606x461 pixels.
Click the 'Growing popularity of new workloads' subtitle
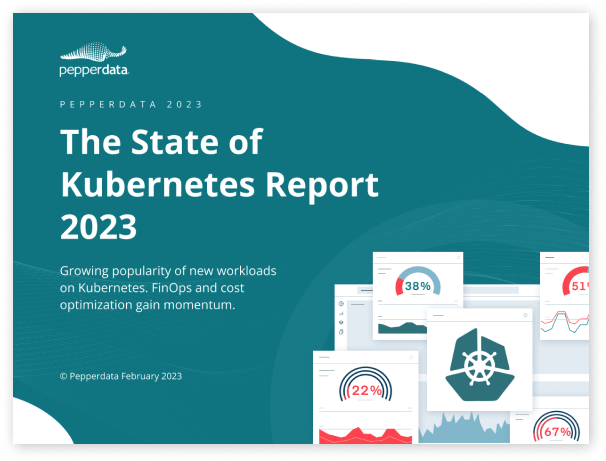(168, 287)
